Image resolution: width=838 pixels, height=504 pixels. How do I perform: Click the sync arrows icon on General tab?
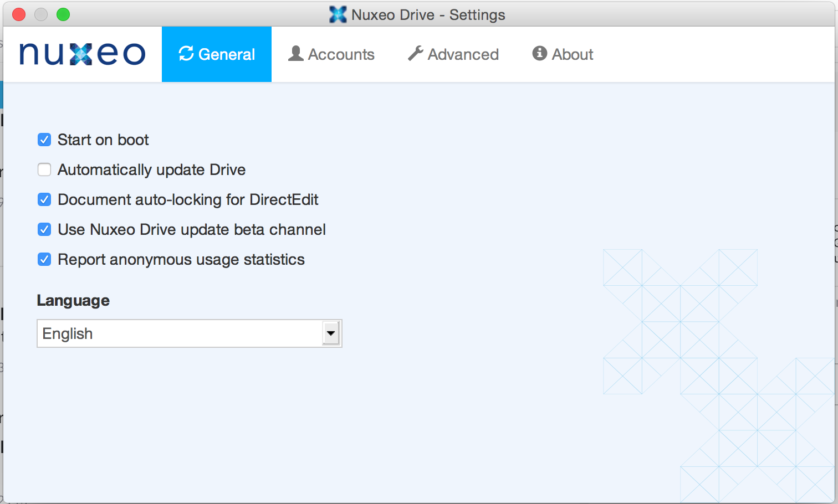click(186, 54)
